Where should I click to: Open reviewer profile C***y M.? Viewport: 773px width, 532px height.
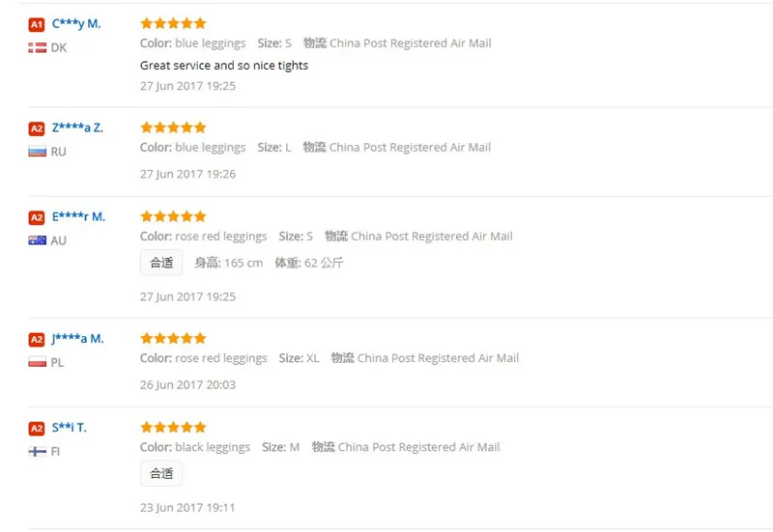click(x=76, y=23)
